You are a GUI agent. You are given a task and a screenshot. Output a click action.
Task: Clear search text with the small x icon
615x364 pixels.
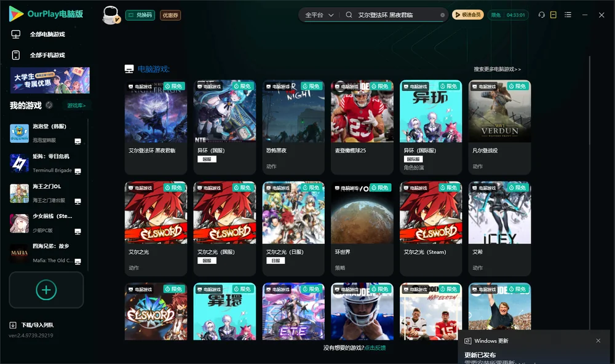click(442, 15)
